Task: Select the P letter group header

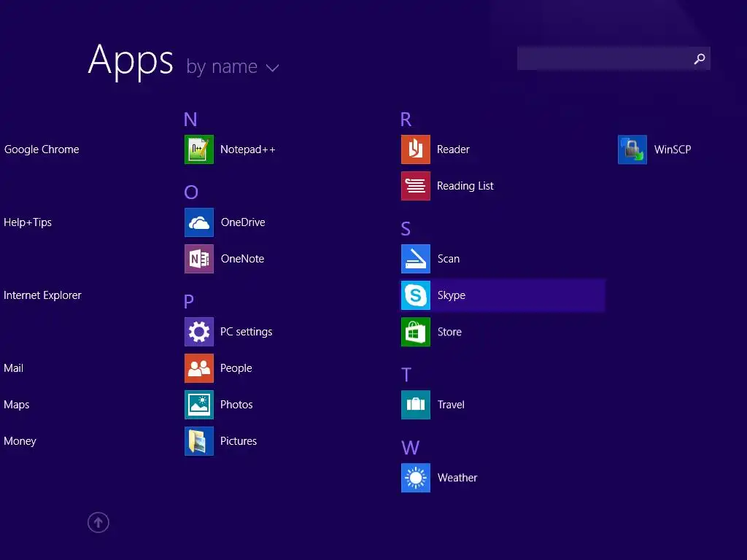Action: pos(189,301)
